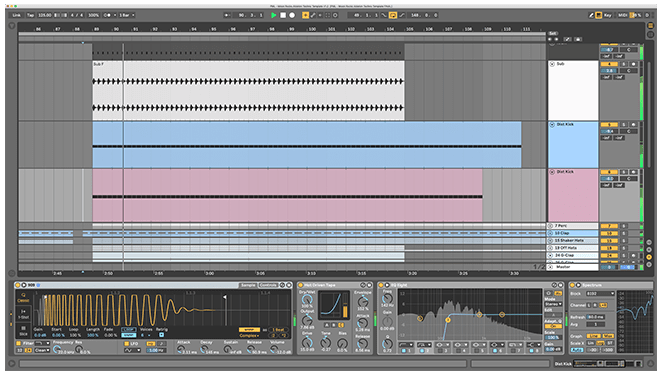Screen dimensions: 672x378
Task: Toggle EQ Eight band 1 activator
Action: click(x=404, y=351)
